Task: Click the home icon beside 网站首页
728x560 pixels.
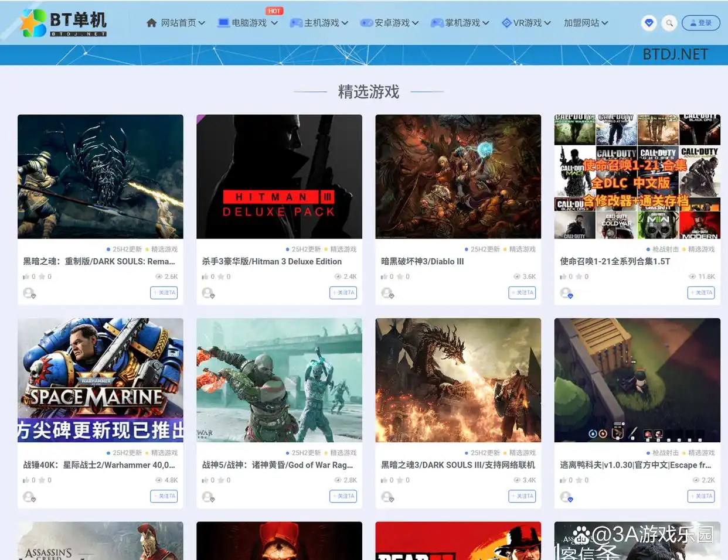Action: tap(151, 23)
